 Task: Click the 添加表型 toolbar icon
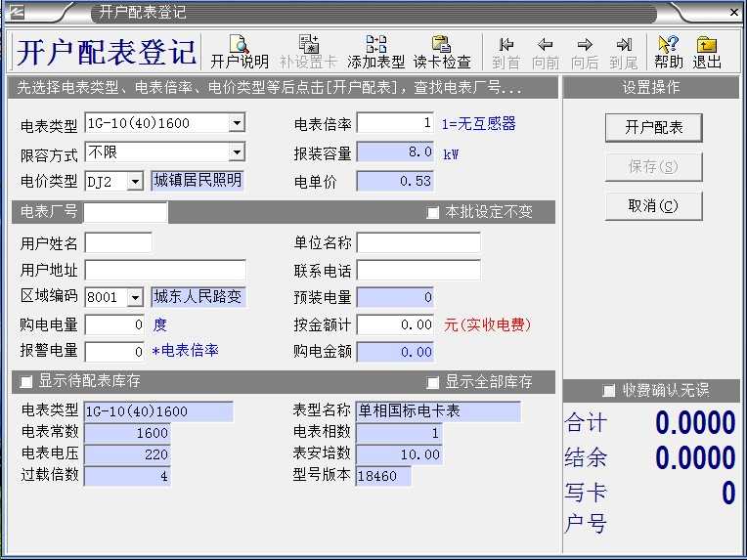(375, 52)
